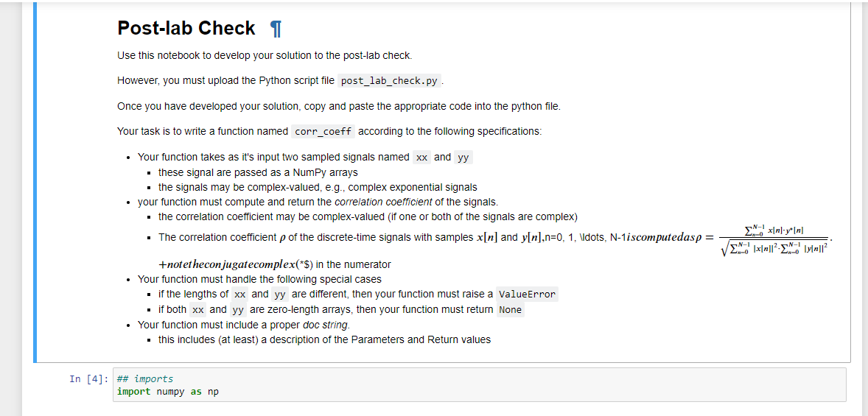Click the 'special cases' bullet text
Viewport: 868px width, 416px height.
[259, 279]
